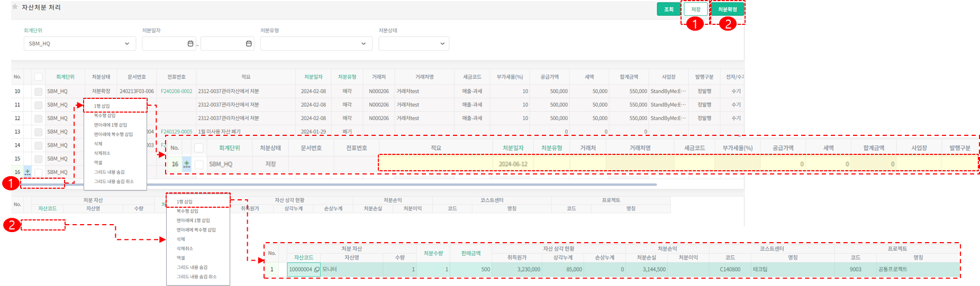Open voucher link F240129-0005
The width and height of the screenshot is (980, 286).
(x=177, y=132)
